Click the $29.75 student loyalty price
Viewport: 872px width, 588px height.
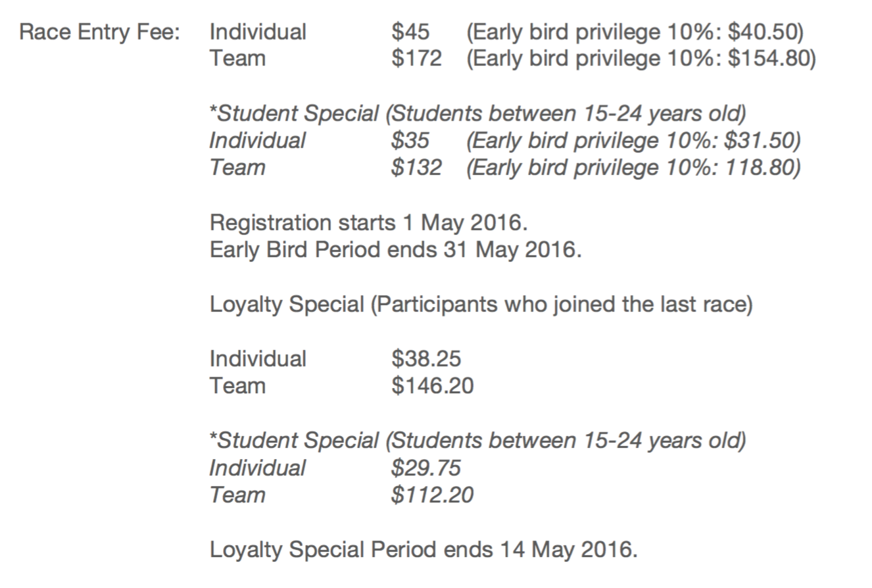tap(425, 468)
